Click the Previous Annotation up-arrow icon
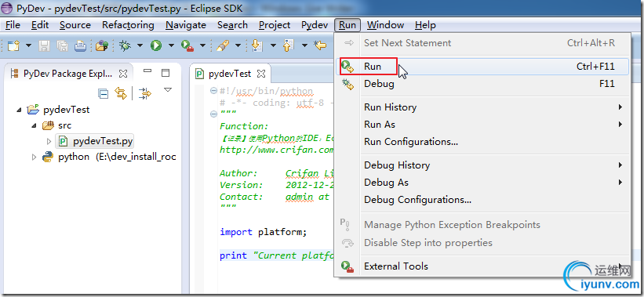This screenshot has width=644, height=297. pos(289,45)
